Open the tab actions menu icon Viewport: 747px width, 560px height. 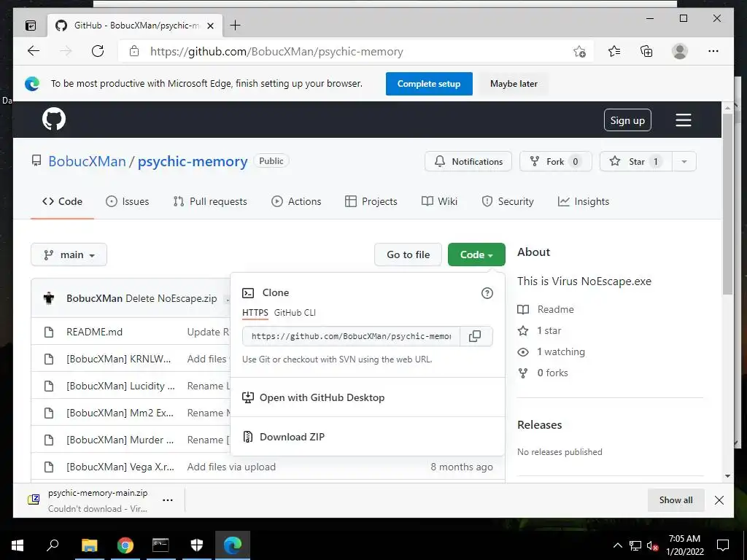click(x=31, y=26)
